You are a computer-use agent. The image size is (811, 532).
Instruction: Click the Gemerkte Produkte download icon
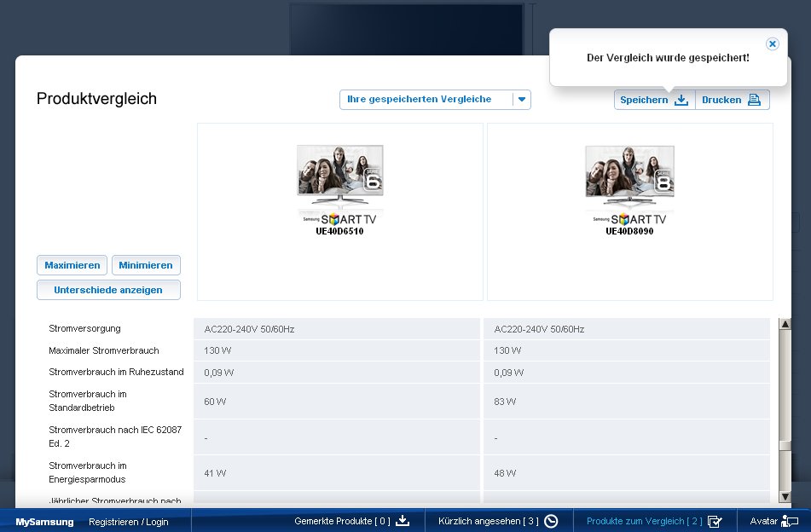coord(403,521)
